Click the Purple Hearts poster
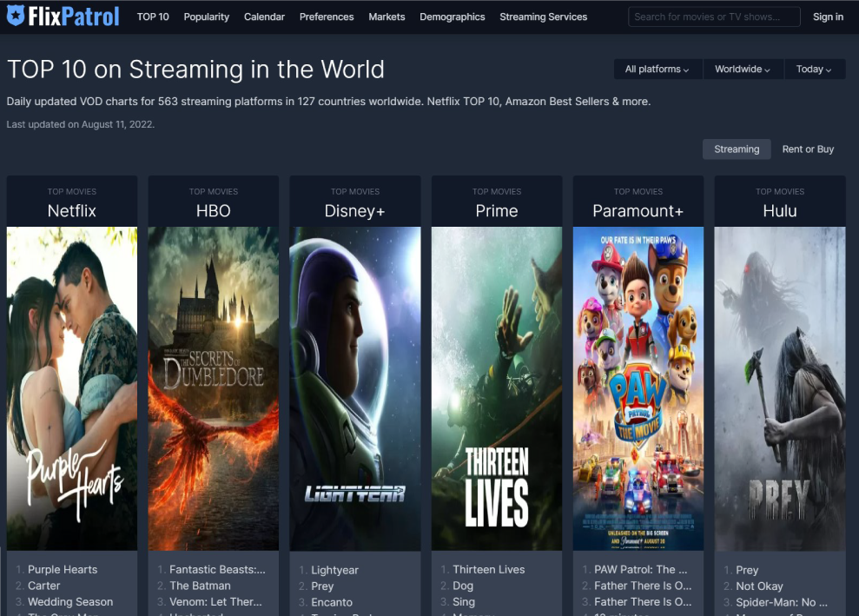The width and height of the screenshot is (859, 616). 72,388
